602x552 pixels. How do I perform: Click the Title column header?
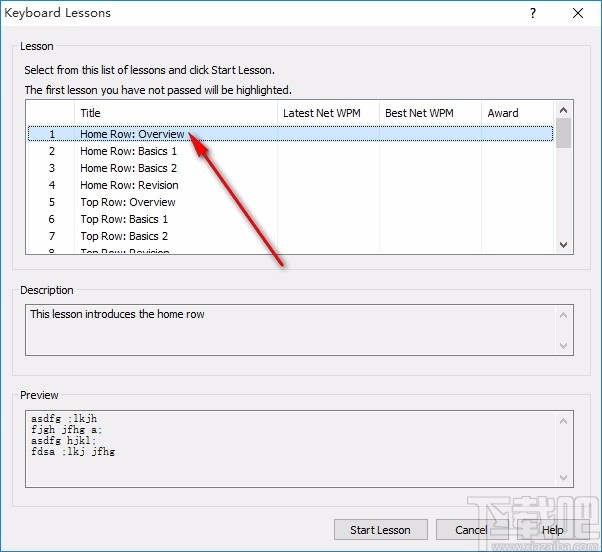[176, 113]
